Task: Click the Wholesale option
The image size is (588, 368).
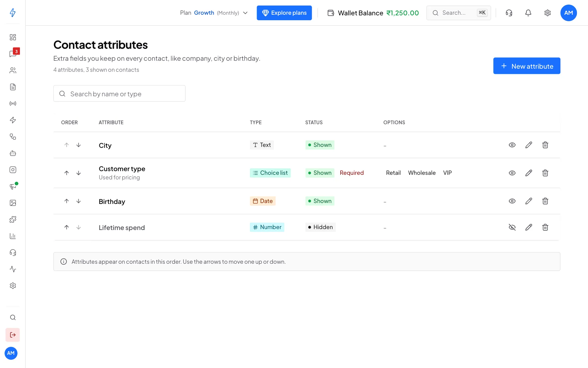Action: pyautogui.click(x=422, y=173)
